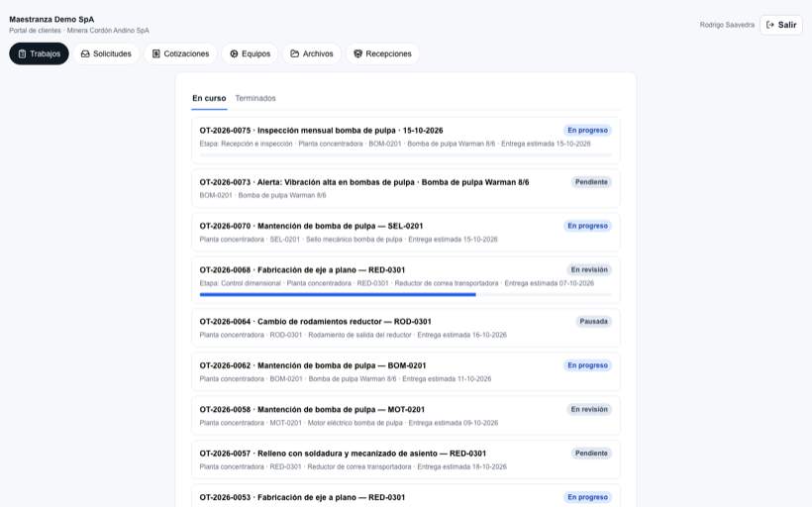The width and height of the screenshot is (812, 507).
Task: Open work order OT-2026-0070 title
Action: [311, 227]
